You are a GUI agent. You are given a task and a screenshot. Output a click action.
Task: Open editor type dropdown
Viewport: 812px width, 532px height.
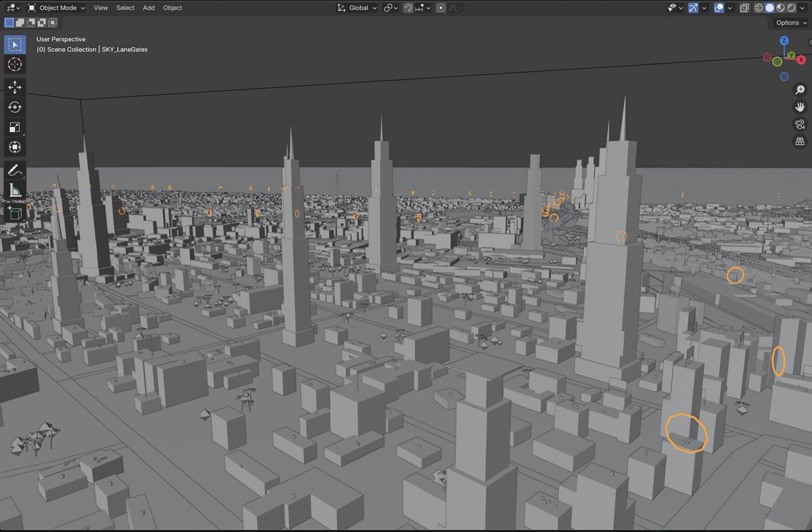pyautogui.click(x=12, y=7)
